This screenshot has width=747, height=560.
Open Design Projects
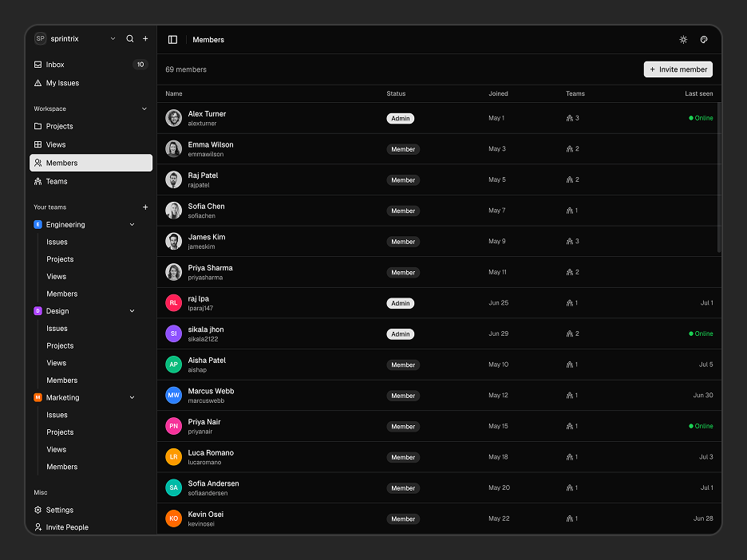60,345
